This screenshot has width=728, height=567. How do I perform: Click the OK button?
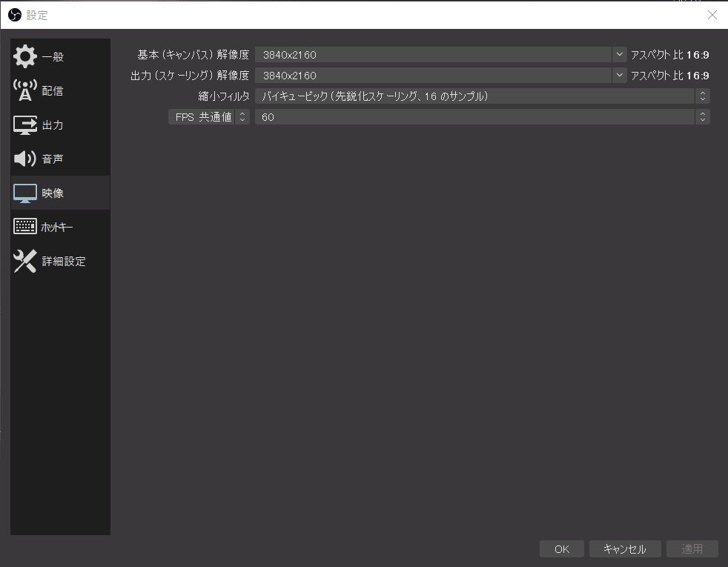561,548
